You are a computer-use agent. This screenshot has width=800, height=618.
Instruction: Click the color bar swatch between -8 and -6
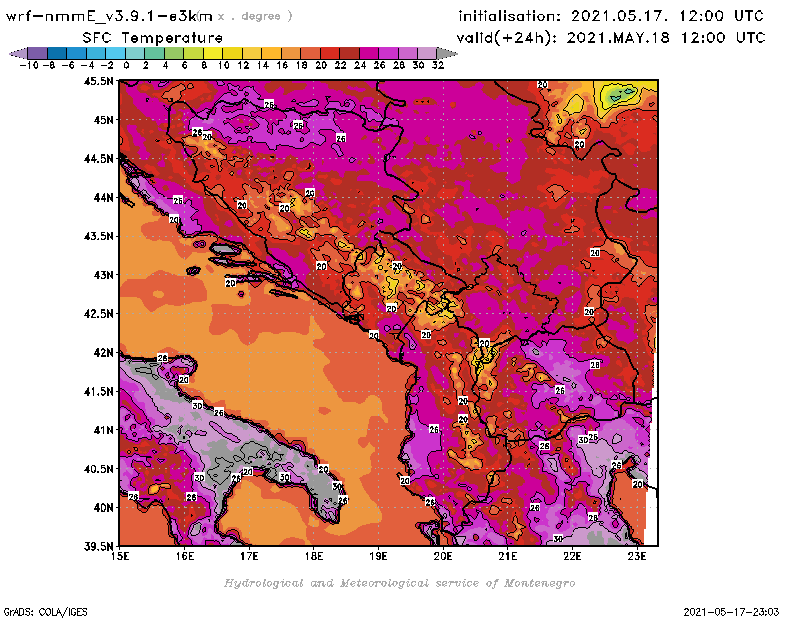coord(57,53)
